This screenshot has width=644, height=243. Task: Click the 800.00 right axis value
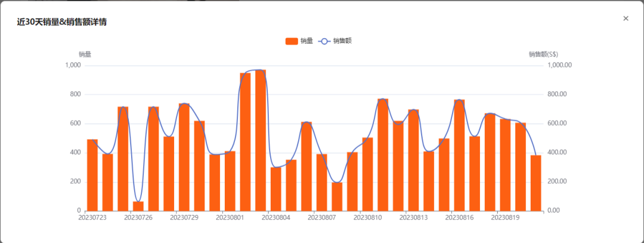pyautogui.click(x=558, y=94)
